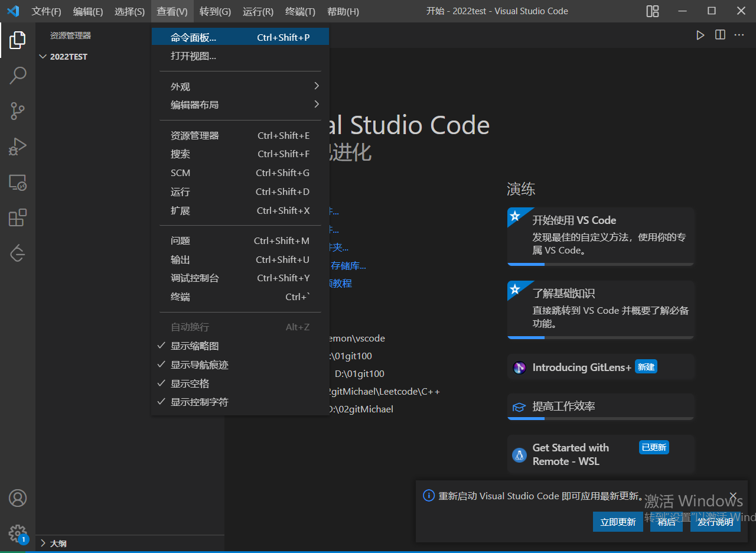Click the GitLens icon on its walkthrough card
The image size is (756, 553).
(519, 367)
